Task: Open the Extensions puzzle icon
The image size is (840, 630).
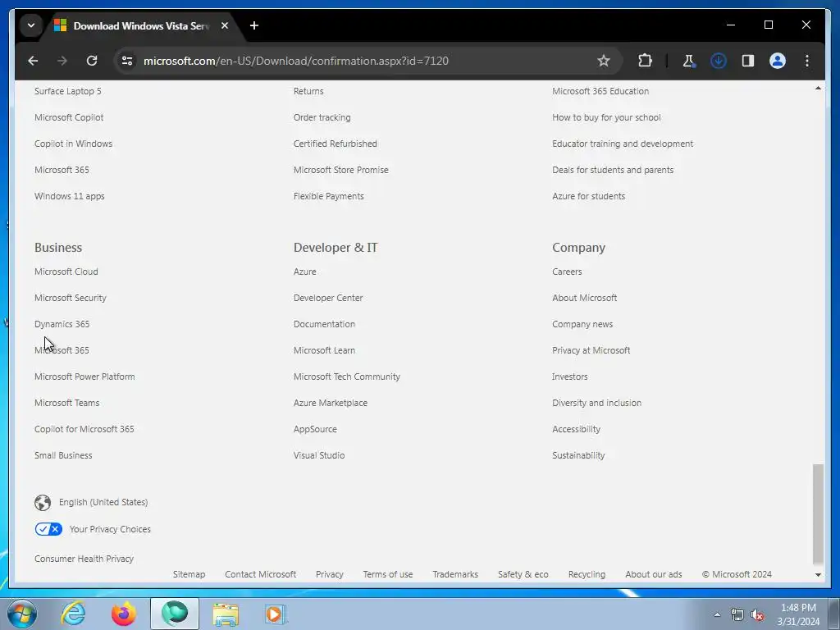Action: (645, 61)
